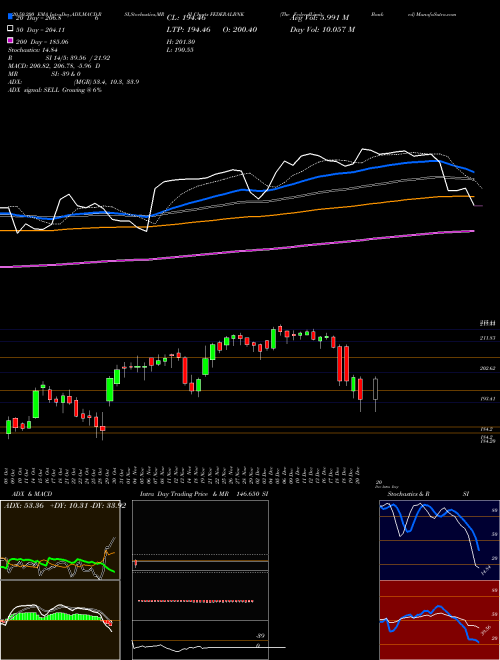The image size is (500, 660).
Task: Click the 211.83 price axis label
Action: pos(488,338)
